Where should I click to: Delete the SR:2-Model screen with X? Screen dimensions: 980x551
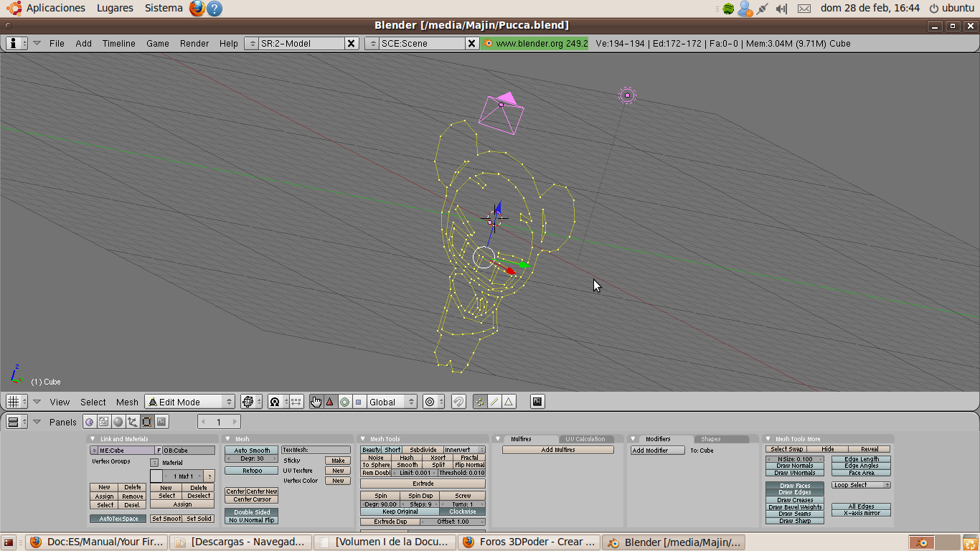coord(352,43)
